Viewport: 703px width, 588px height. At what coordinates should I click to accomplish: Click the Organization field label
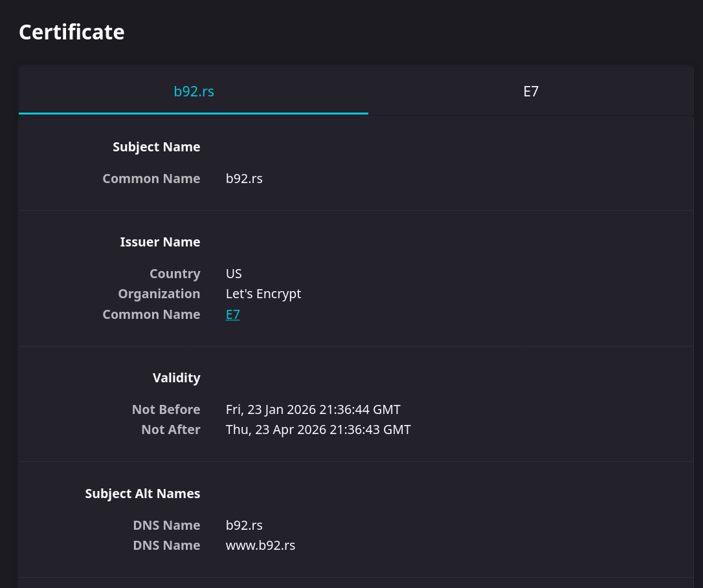(159, 294)
